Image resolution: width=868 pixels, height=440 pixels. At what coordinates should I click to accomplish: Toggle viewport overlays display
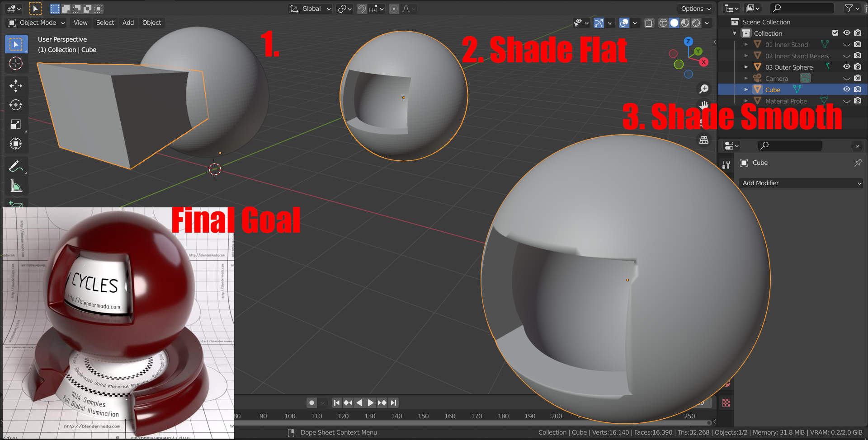pyautogui.click(x=624, y=23)
